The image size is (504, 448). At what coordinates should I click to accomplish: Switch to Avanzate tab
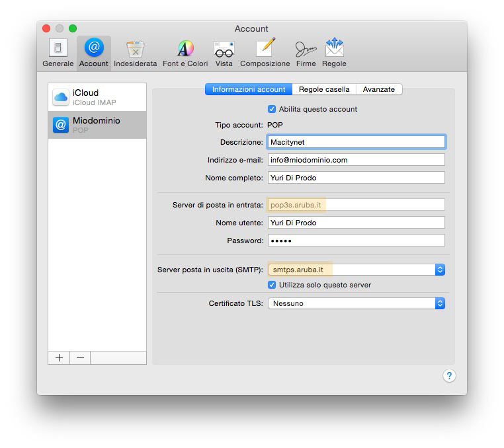pyautogui.click(x=378, y=89)
